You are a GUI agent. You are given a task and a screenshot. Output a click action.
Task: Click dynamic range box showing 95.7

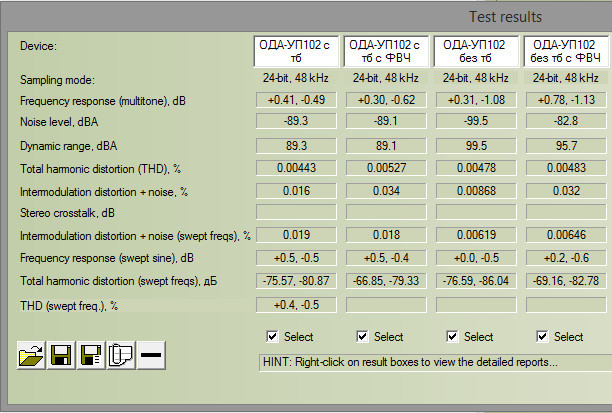coord(566,146)
